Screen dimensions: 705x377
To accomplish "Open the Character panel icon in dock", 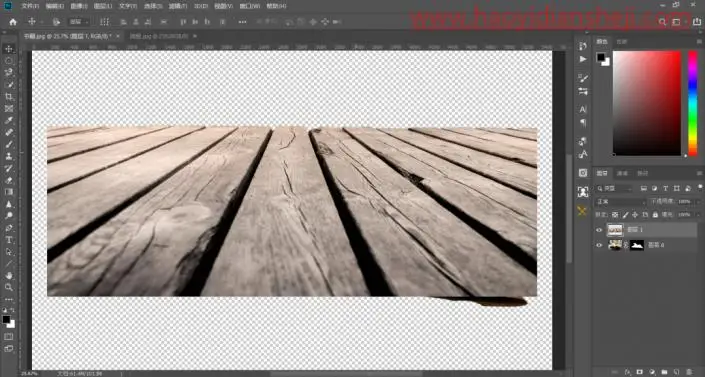I will coord(583,109).
